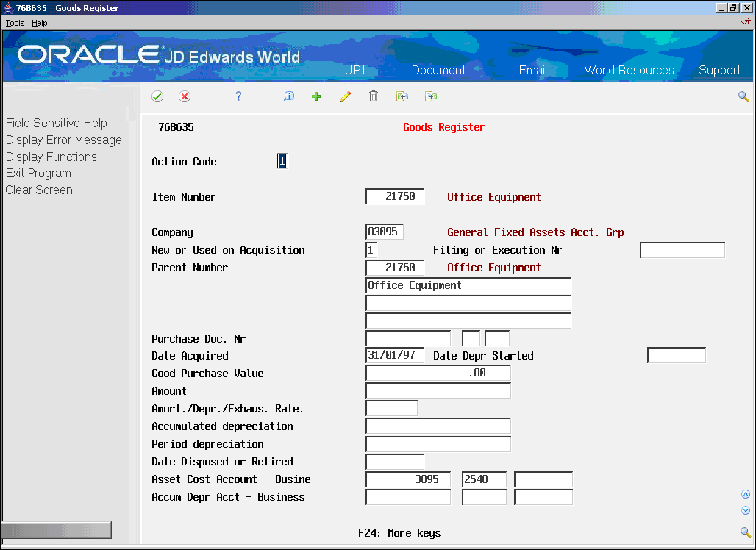Open the question mark help icon
This screenshot has width=756, height=550.
[238, 96]
